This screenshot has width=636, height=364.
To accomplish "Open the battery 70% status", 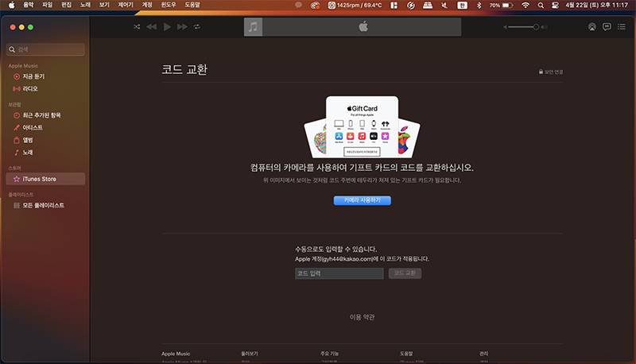I will point(501,5).
